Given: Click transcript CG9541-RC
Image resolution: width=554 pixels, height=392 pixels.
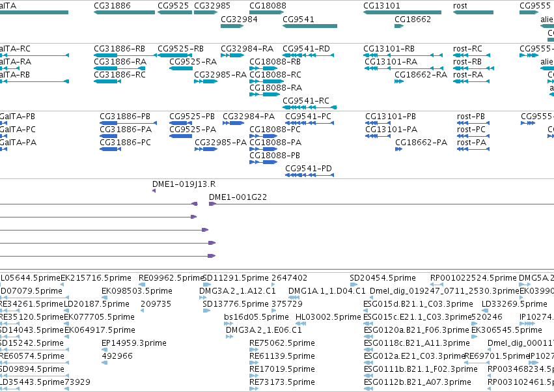Looking at the screenshot, I should pyautogui.click(x=310, y=107).
